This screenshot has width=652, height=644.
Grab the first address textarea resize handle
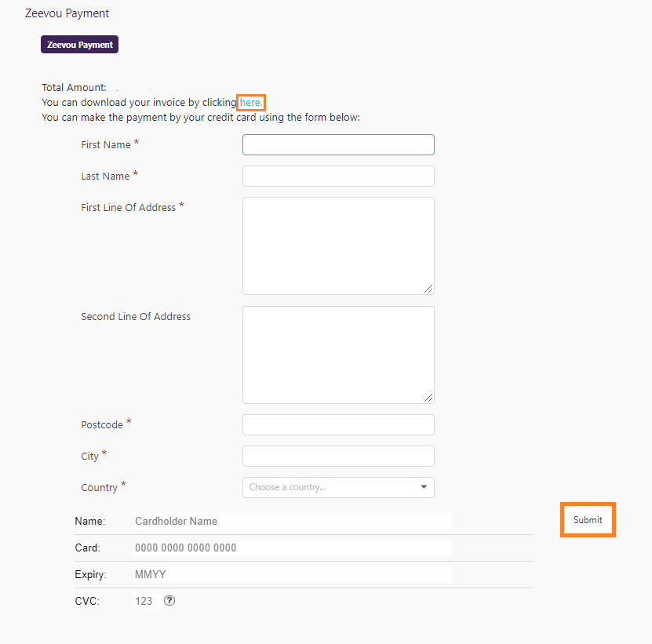coord(428,289)
